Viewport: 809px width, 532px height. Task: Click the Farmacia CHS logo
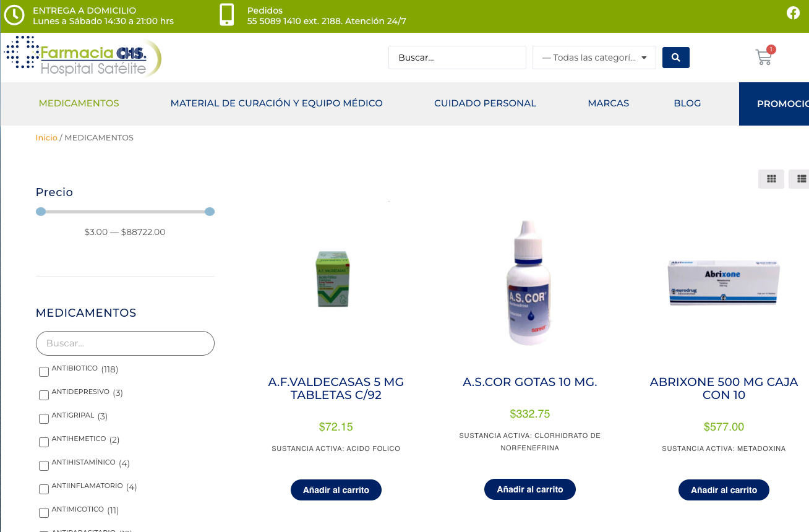coord(83,57)
